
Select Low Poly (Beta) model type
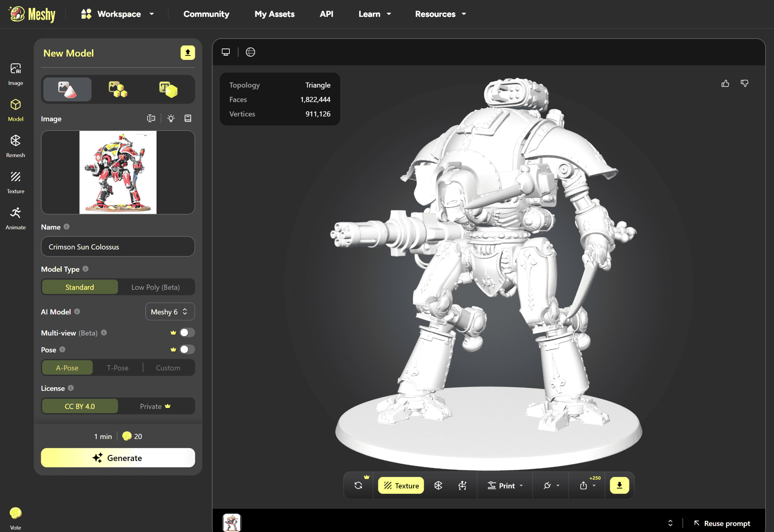(155, 287)
